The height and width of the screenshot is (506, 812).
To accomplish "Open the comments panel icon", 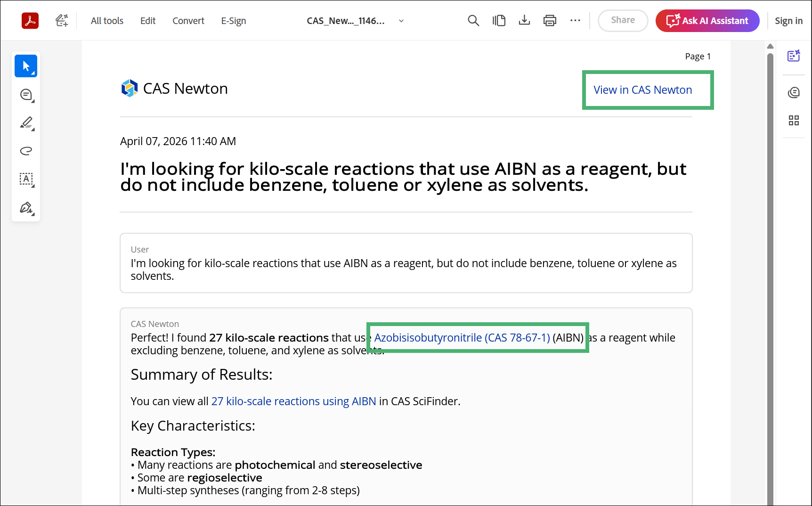I will pos(794,92).
